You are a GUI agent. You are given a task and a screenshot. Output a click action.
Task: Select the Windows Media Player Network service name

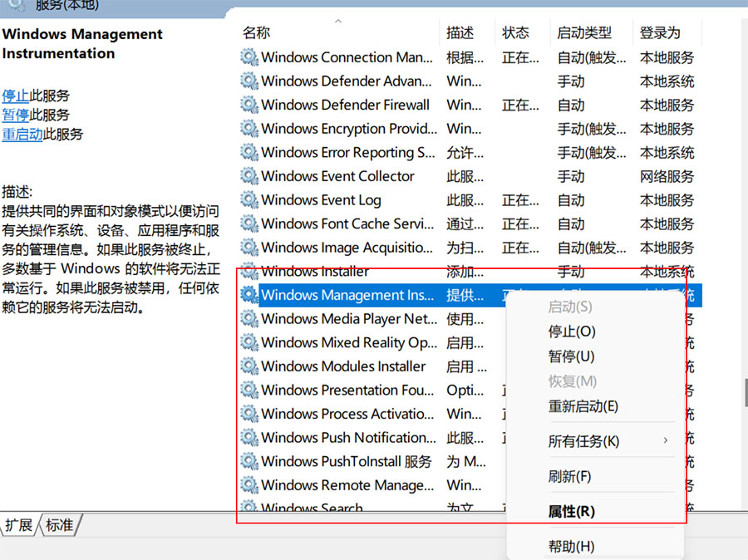click(x=349, y=319)
